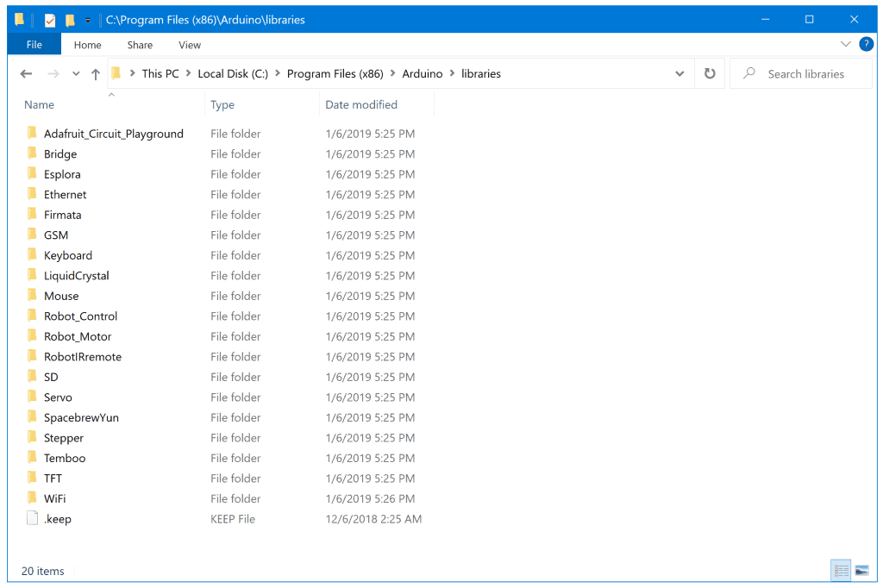Switch to Details view icon
Image resolution: width=883 pixels, height=588 pixels.
coord(842,571)
